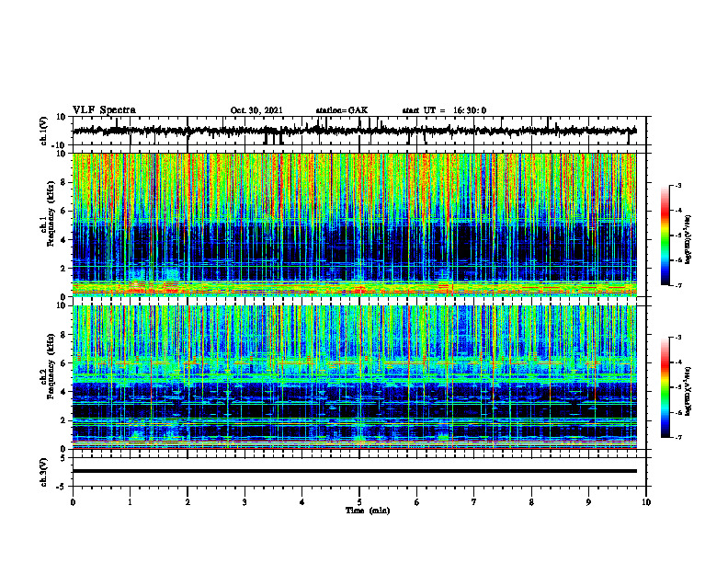Select the 'Time (min)' axis title

click(368, 511)
